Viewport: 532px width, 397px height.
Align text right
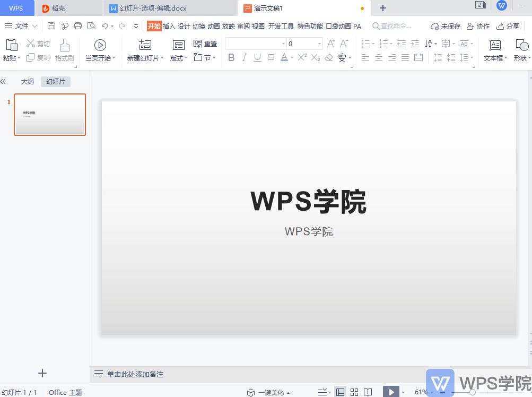pyautogui.click(x=392, y=57)
